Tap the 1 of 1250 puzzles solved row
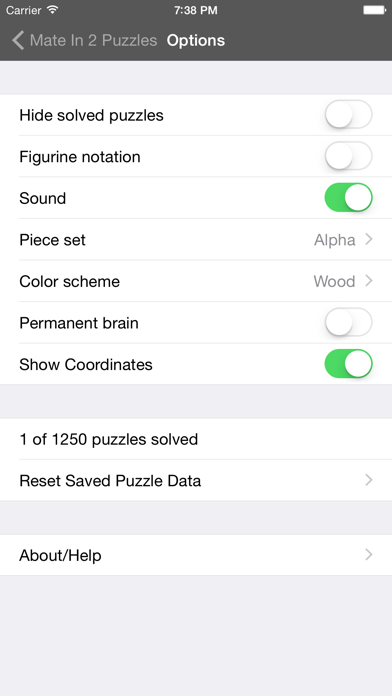 pyautogui.click(x=196, y=439)
